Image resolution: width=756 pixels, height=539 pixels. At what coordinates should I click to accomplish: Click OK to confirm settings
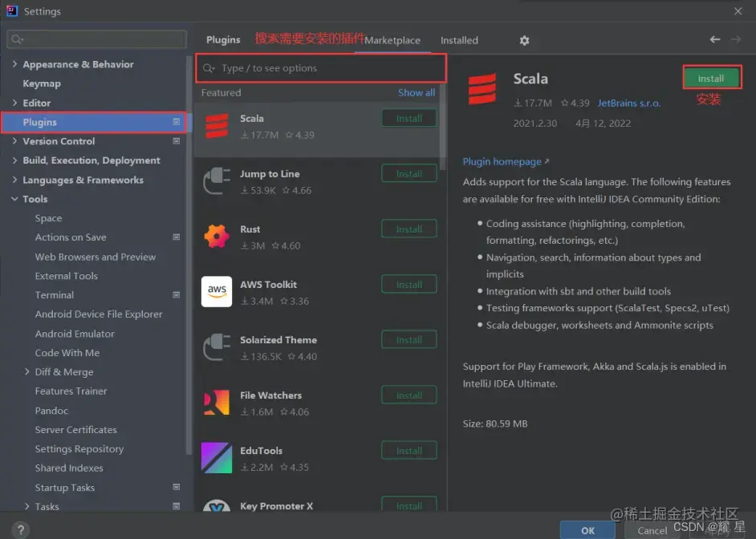pos(587,530)
